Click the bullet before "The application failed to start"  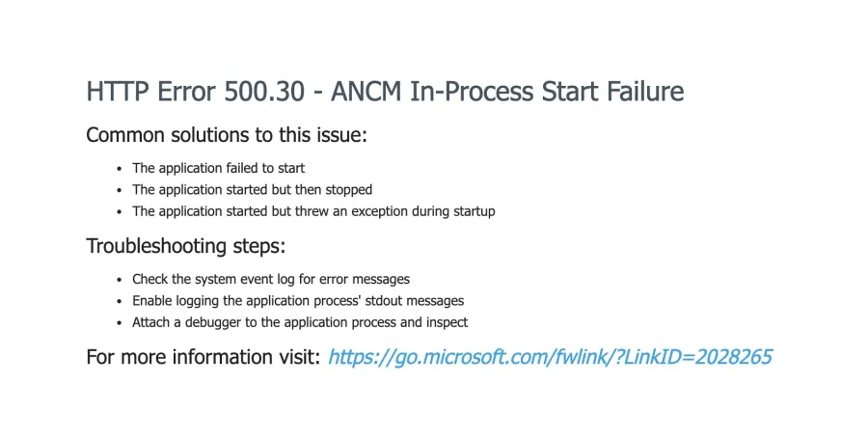tap(119, 168)
